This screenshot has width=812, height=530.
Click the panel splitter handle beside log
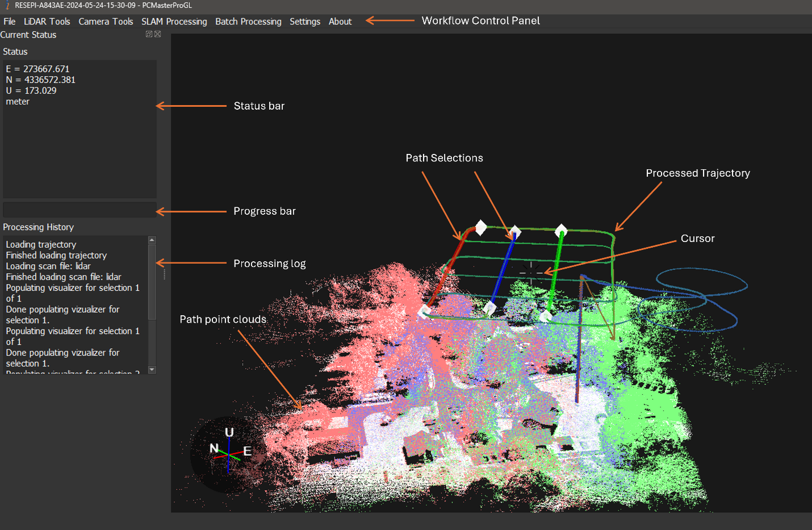coord(165,274)
